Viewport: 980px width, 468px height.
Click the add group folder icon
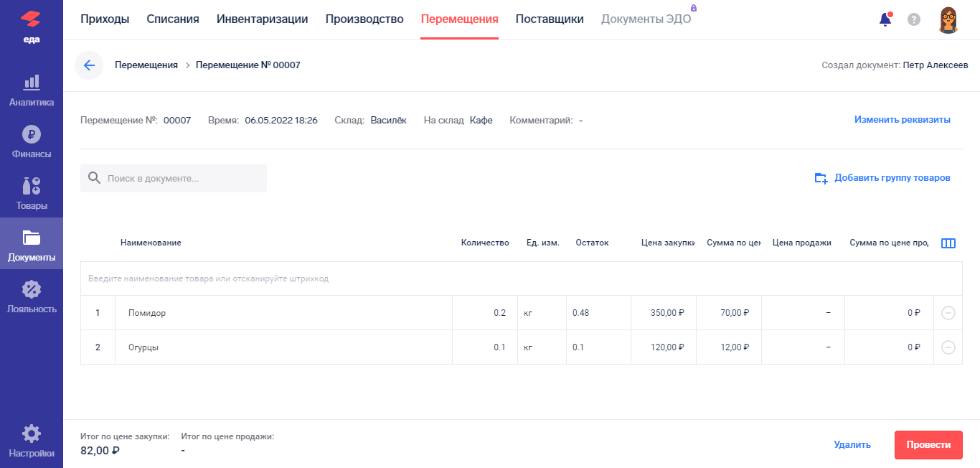click(821, 178)
